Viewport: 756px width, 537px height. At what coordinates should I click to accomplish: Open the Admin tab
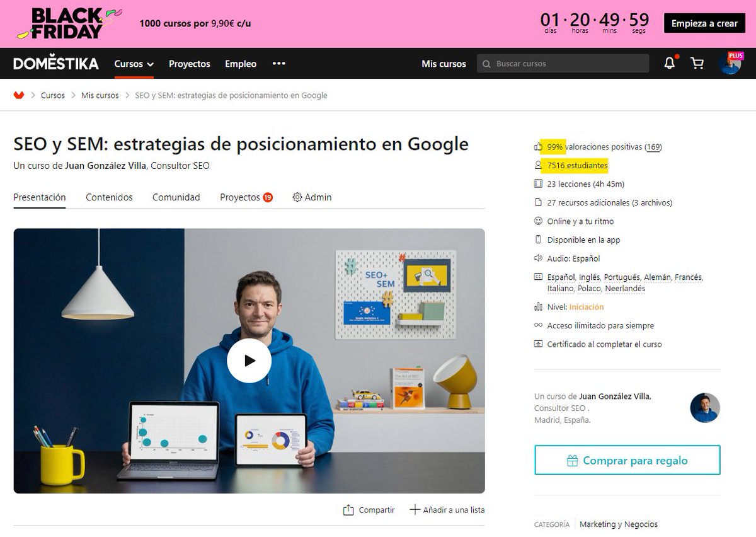point(312,197)
